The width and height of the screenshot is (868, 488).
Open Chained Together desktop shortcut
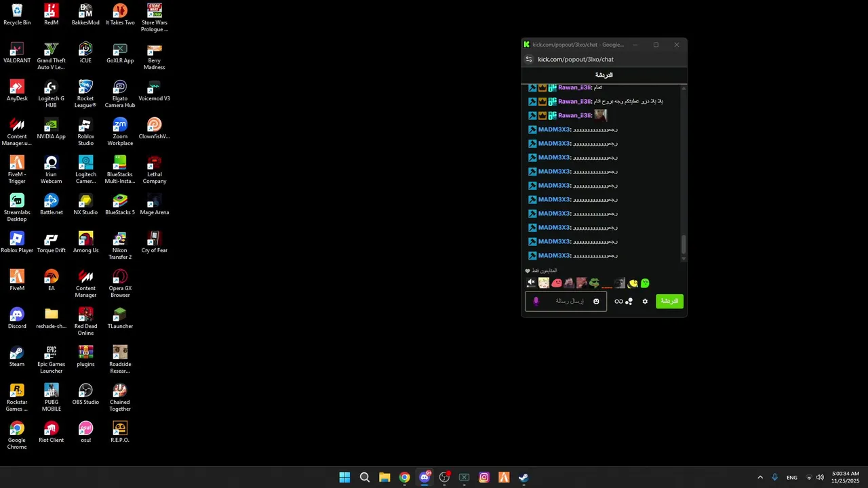120,398
